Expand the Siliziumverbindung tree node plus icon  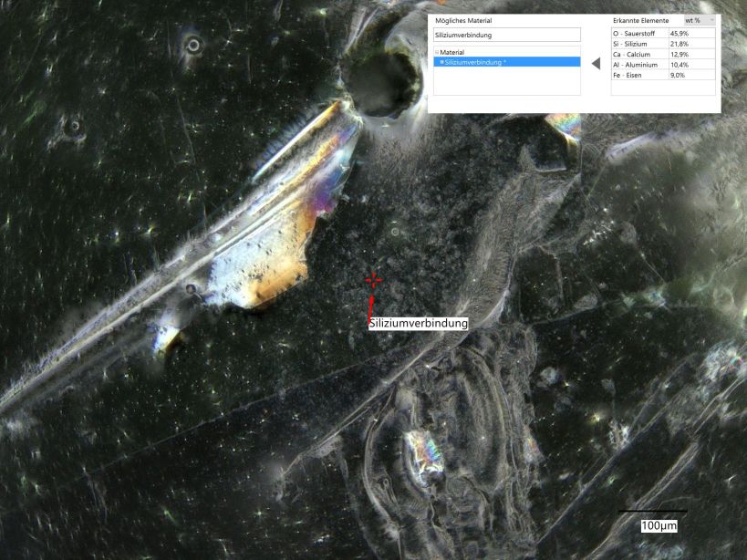441,62
